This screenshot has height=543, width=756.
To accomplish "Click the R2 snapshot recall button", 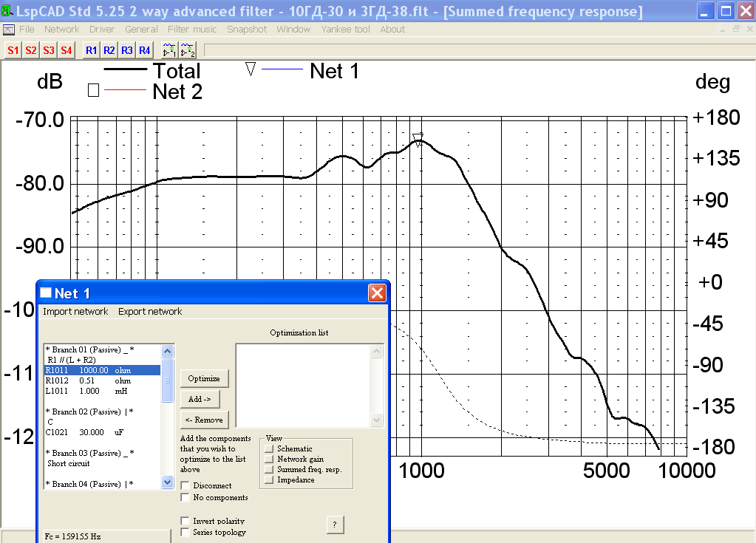I will (109, 50).
